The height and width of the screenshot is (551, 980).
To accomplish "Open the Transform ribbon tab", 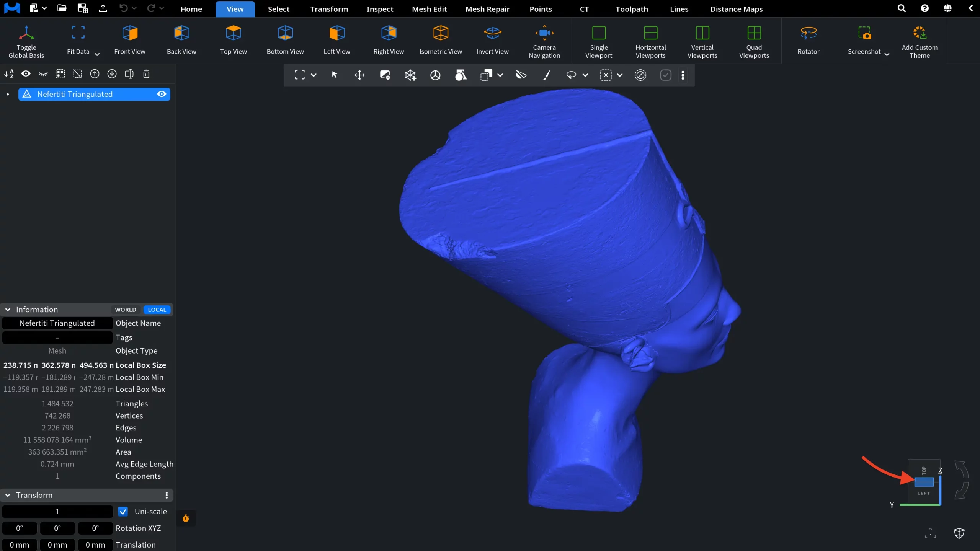I will click(x=329, y=9).
